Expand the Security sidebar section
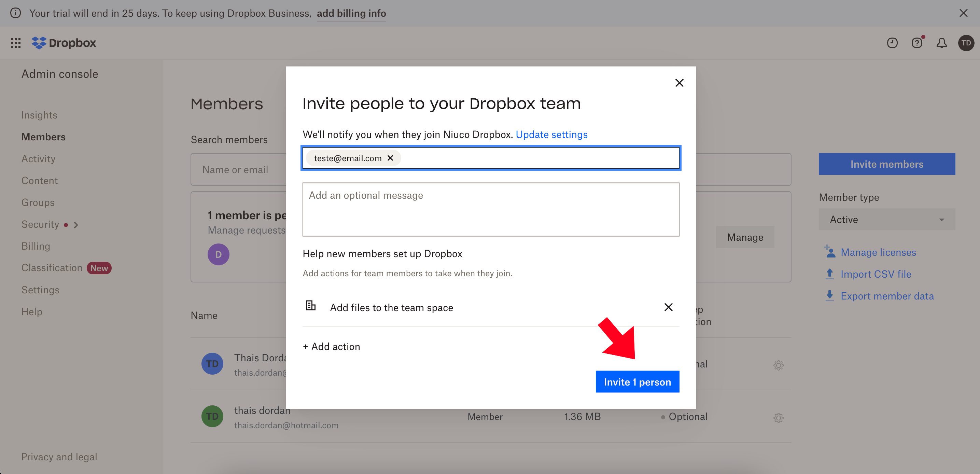The height and width of the screenshot is (474, 980). [76, 225]
